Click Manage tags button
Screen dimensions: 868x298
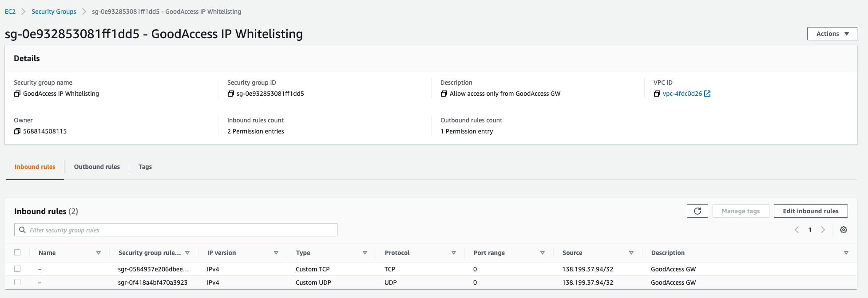coord(741,211)
